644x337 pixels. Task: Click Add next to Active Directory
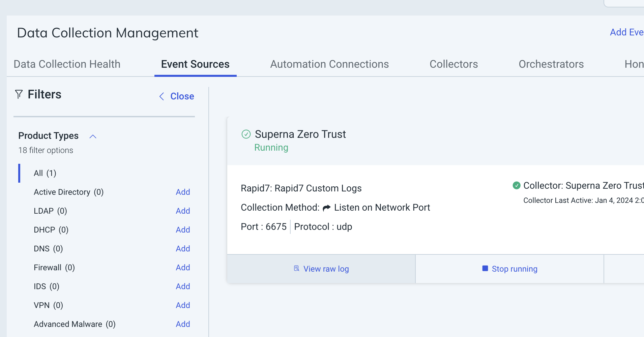tap(183, 192)
